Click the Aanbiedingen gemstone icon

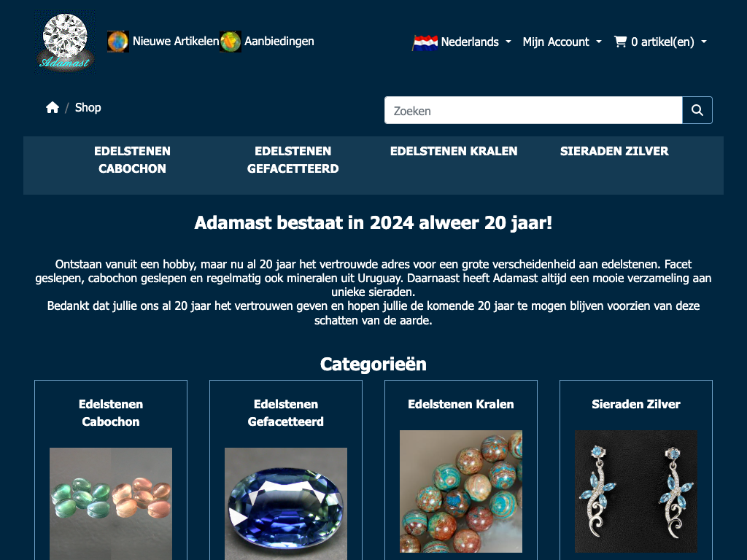230,42
